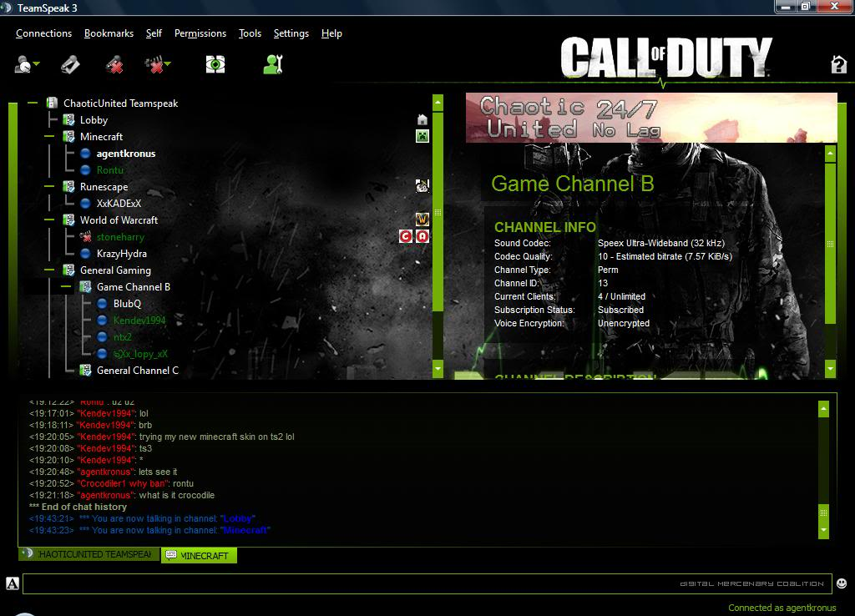Collapse the World of Warcraft channel
The height and width of the screenshot is (616, 855).
pyautogui.click(x=49, y=220)
